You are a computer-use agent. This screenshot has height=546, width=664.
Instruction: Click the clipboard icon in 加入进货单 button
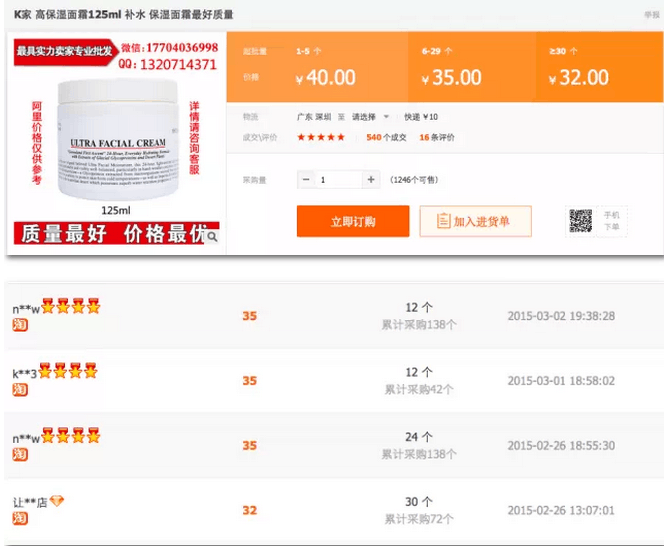click(443, 221)
